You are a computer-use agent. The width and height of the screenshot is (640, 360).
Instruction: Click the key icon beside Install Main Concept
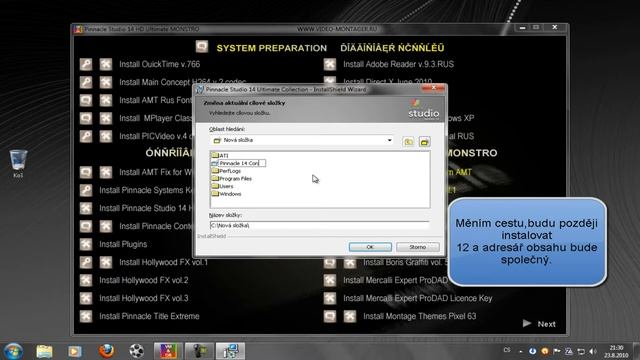point(86,82)
